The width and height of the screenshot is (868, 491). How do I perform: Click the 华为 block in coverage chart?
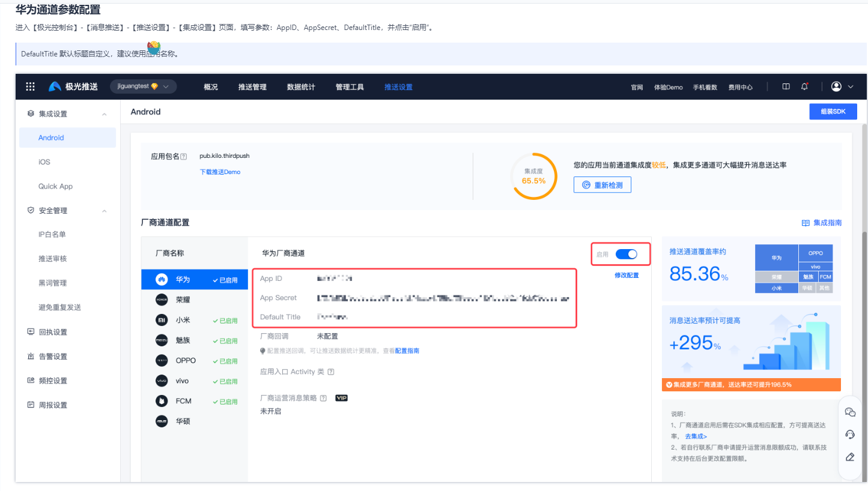pyautogui.click(x=776, y=258)
